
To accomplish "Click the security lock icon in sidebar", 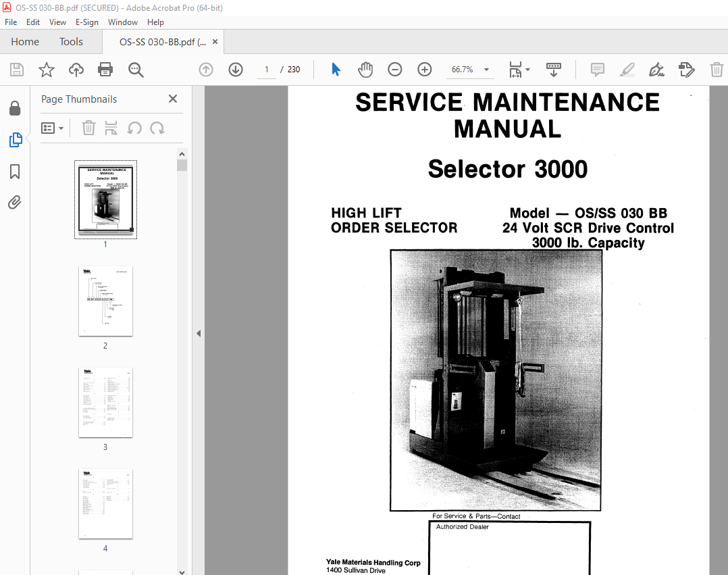I will click(15, 108).
